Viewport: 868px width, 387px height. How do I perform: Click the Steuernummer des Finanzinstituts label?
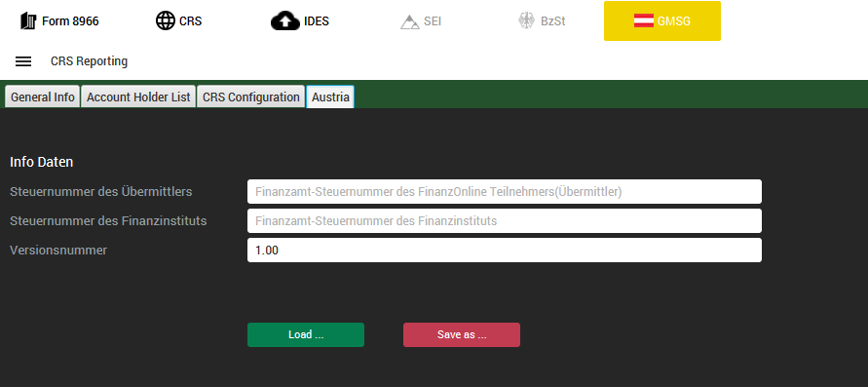click(108, 221)
